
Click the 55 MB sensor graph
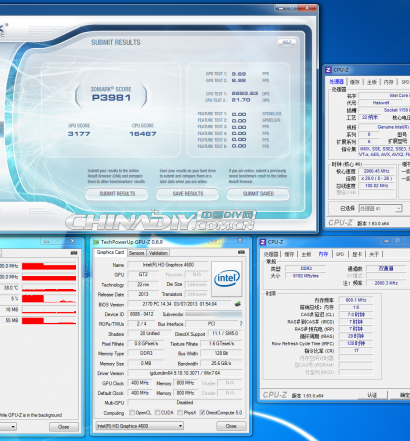click(x=49, y=320)
